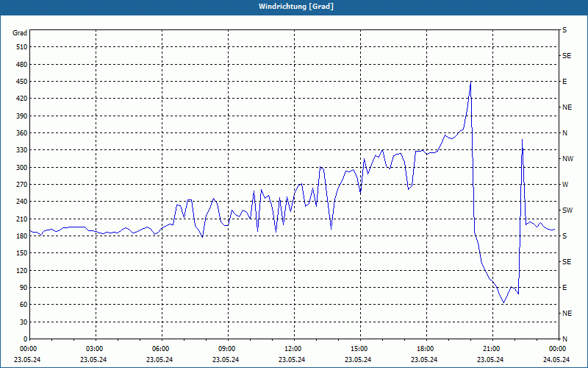
Task: Select the y-axis value 240
Action: click(21, 202)
